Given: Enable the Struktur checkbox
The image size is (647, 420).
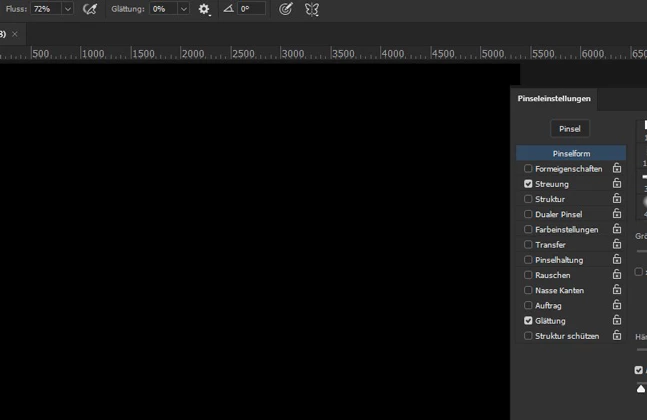Looking at the screenshot, I should [x=528, y=199].
